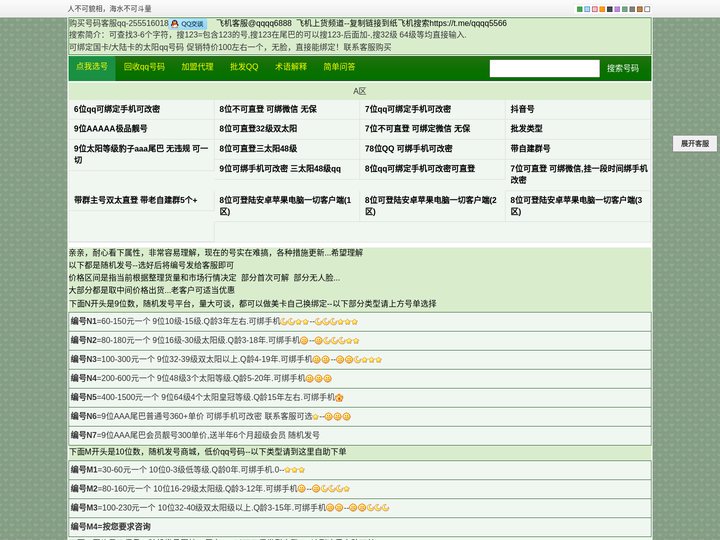The image size is (720, 540).
Task: Select the 编号N4 200-600元 listing row
Action: click(x=360, y=379)
